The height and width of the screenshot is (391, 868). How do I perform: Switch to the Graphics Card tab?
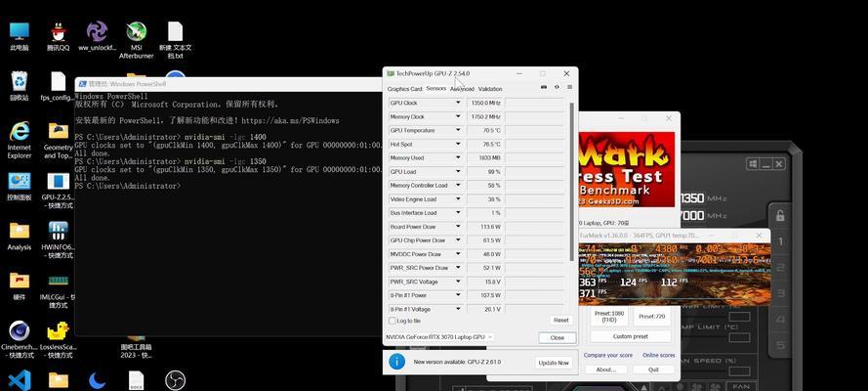point(404,89)
